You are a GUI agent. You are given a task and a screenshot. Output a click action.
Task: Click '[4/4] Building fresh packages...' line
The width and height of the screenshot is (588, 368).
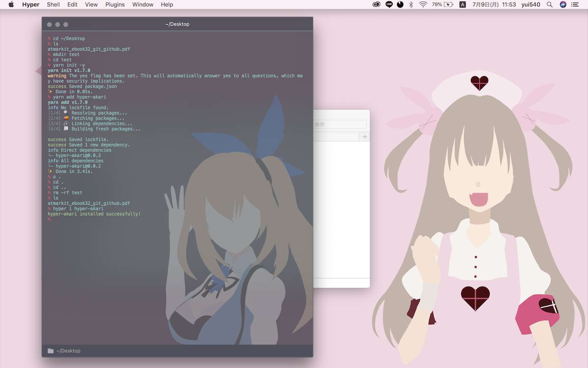click(x=94, y=129)
